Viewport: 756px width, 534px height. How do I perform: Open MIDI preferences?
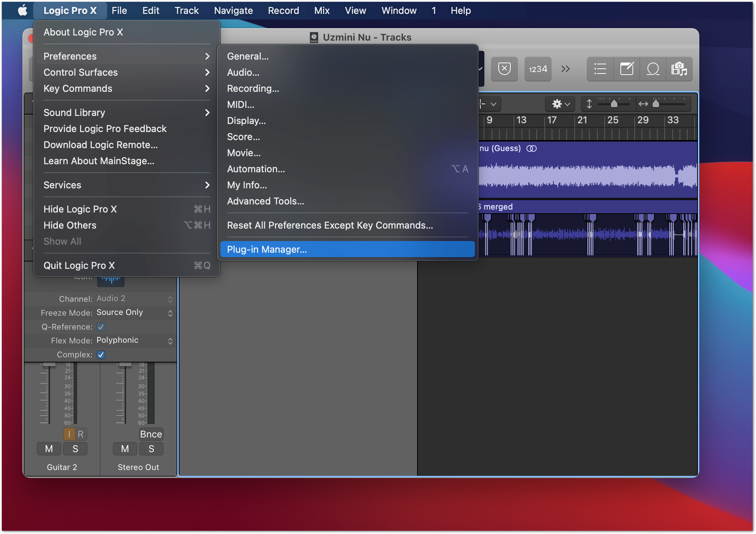348,105
